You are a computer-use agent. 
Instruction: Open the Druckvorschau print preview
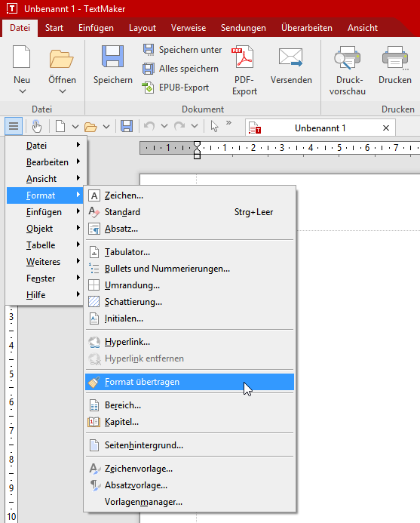point(348,71)
